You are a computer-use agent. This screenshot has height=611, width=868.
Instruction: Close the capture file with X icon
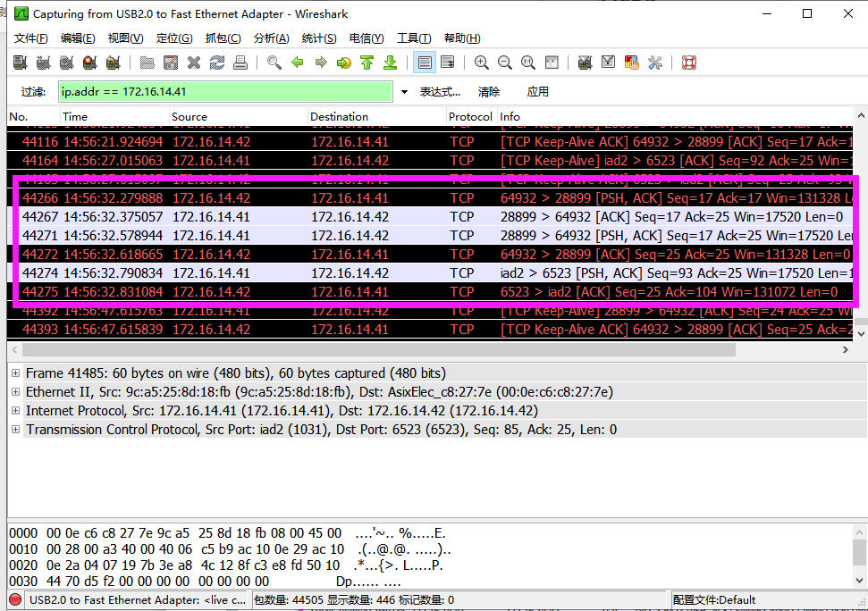click(194, 63)
